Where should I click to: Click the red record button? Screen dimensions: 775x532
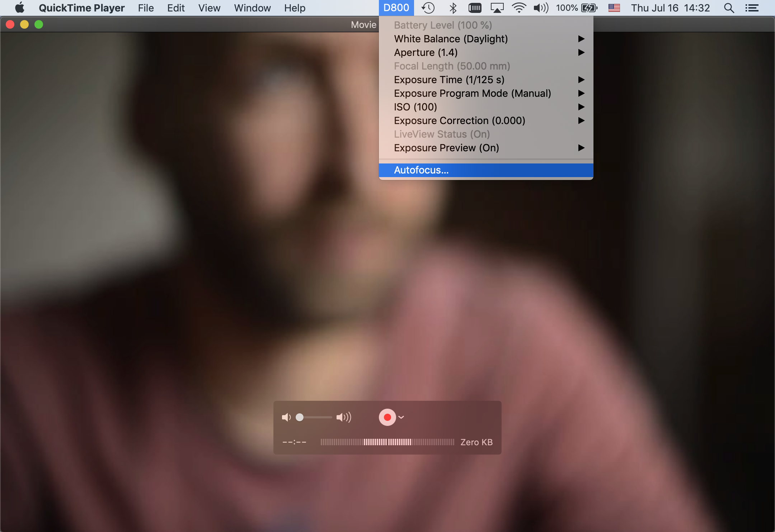pyautogui.click(x=387, y=417)
